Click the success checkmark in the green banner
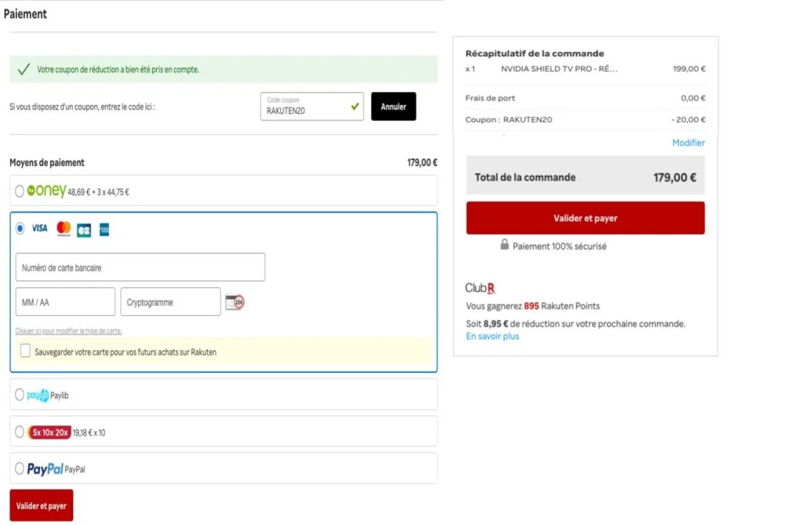The width and height of the screenshot is (812, 526). pyautogui.click(x=24, y=69)
